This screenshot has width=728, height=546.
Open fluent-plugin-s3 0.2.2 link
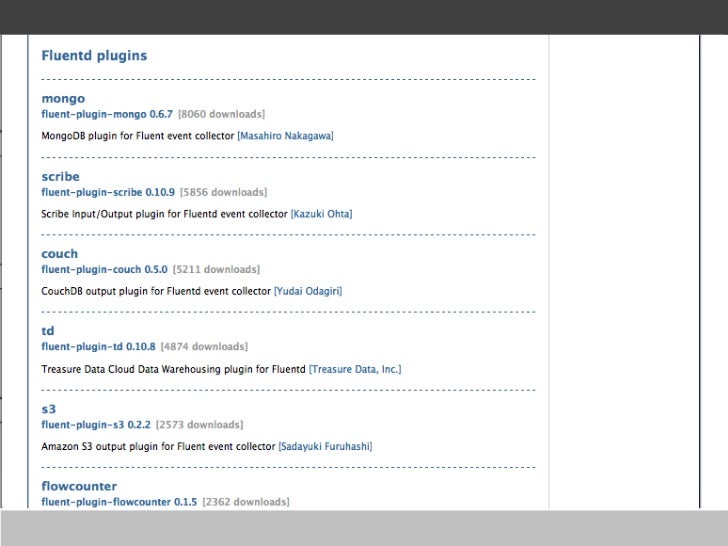pos(96,425)
